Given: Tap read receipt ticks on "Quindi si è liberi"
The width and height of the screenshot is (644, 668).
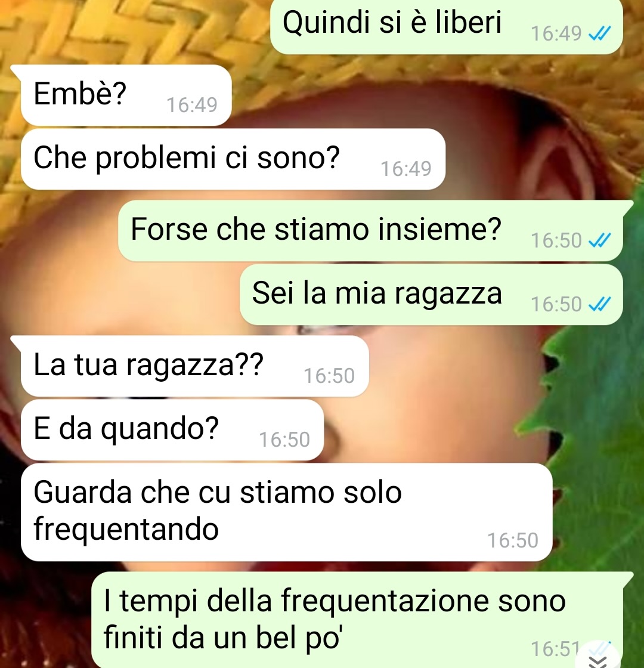Looking at the screenshot, I should 600,33.
